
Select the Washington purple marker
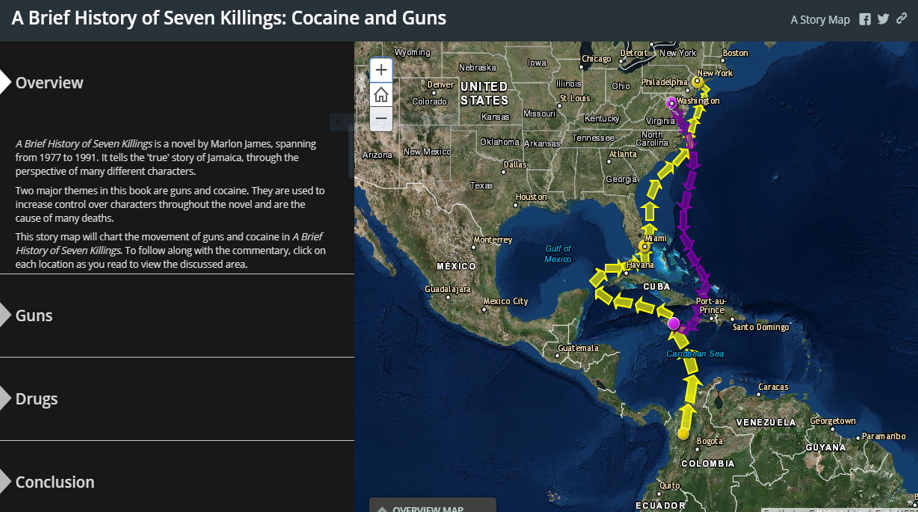672,104
